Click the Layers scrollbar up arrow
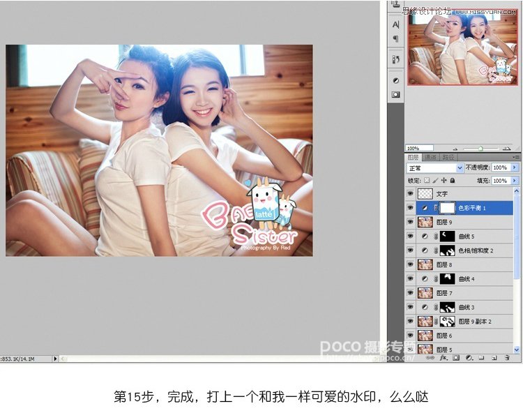Image resolution: width=523 pixels, height=420 pixels. 517,191
